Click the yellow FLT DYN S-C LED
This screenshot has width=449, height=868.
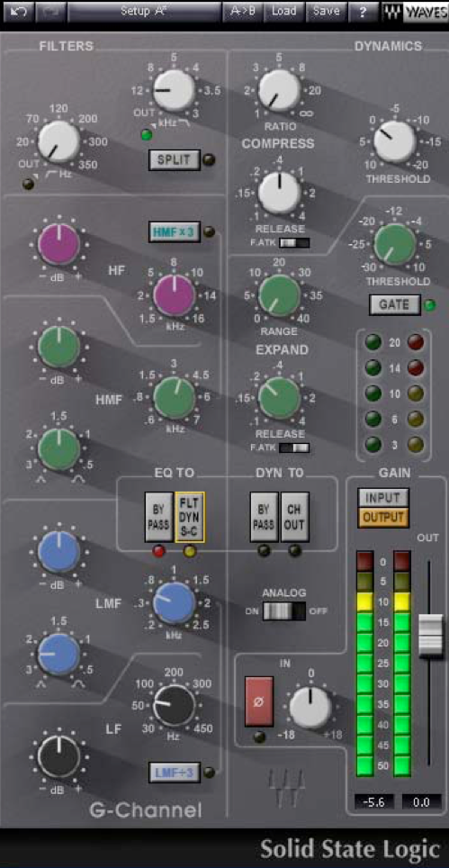(190, 551)
